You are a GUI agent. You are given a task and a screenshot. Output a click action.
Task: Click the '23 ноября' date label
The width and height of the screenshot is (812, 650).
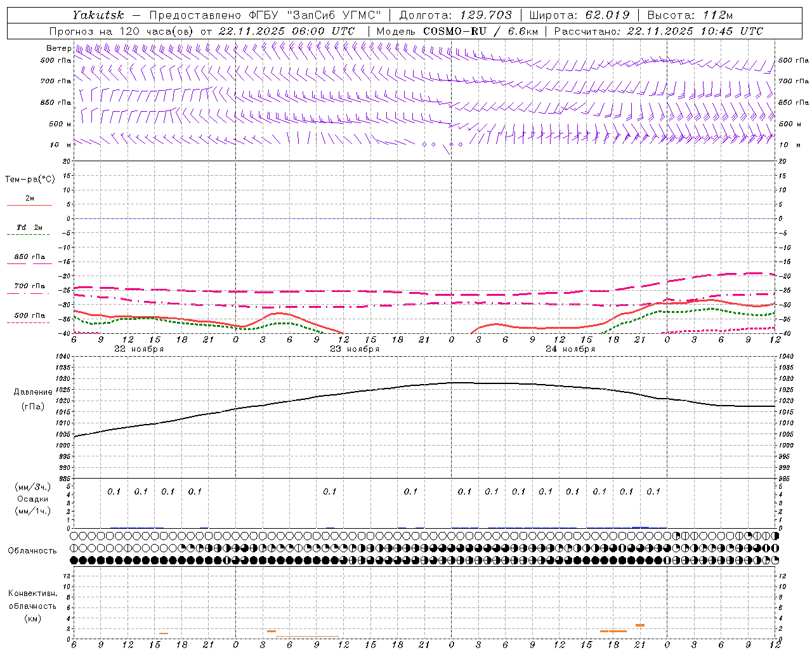(355, 349)
